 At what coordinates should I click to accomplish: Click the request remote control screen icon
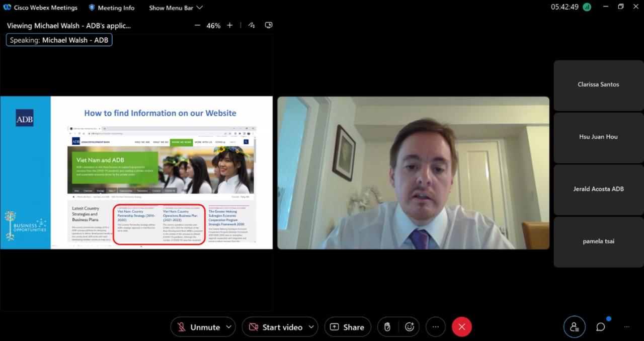[269, 25]
